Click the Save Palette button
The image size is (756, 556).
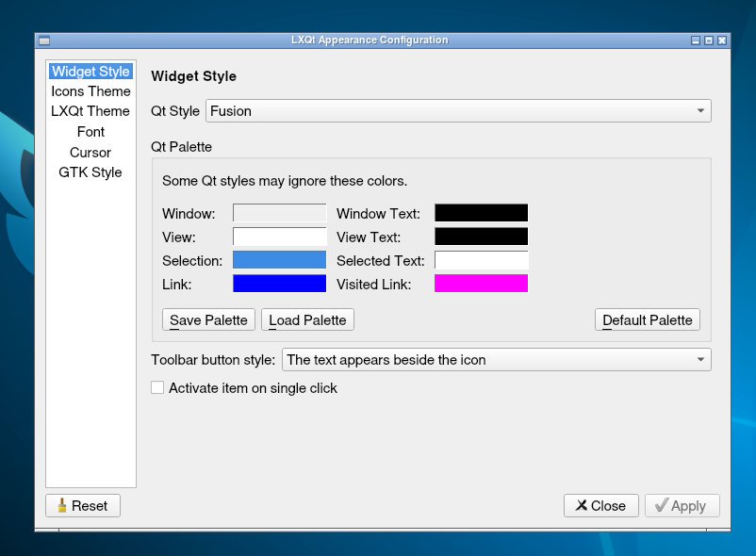tap(208, 320)
